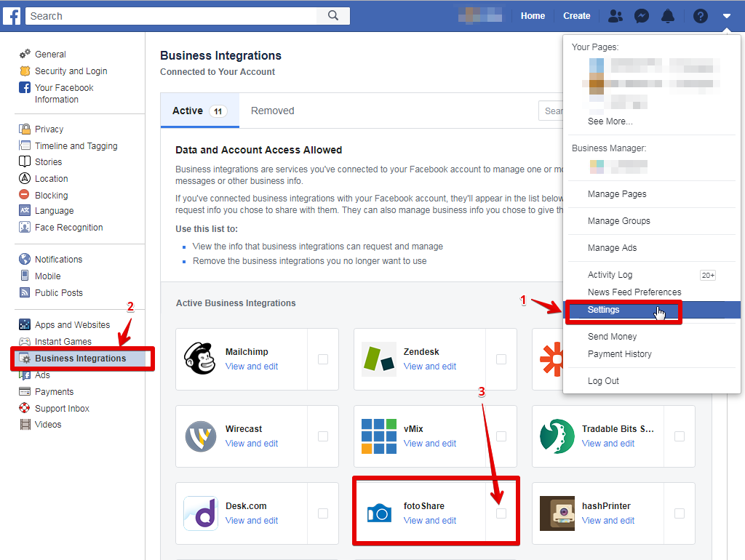Open Public Posts feed icon
Screen dimensions: 745x560
(25, 292)
